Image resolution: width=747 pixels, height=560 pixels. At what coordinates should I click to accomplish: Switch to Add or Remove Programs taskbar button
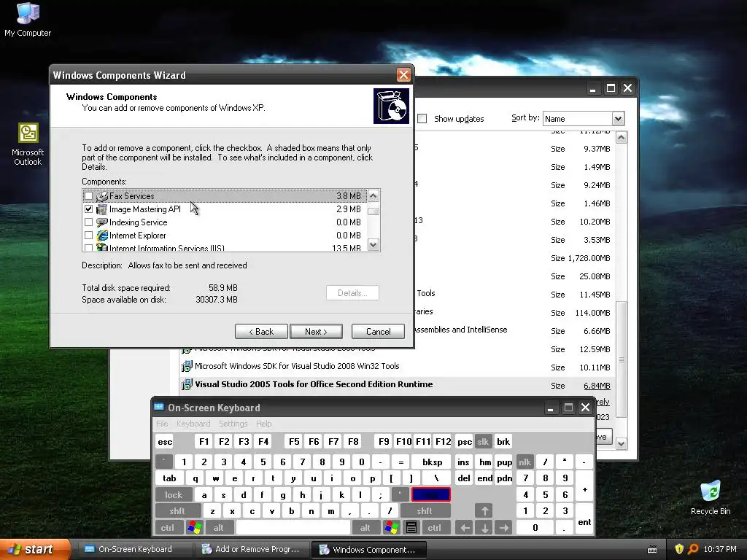click(x=251, y=549)
